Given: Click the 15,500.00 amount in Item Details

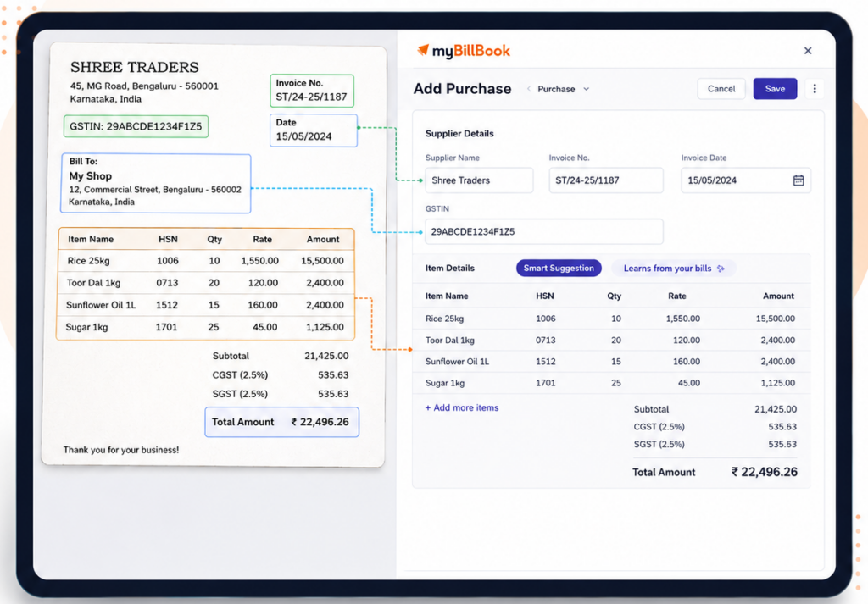Looking at the screenshot, I should (775, 319).
